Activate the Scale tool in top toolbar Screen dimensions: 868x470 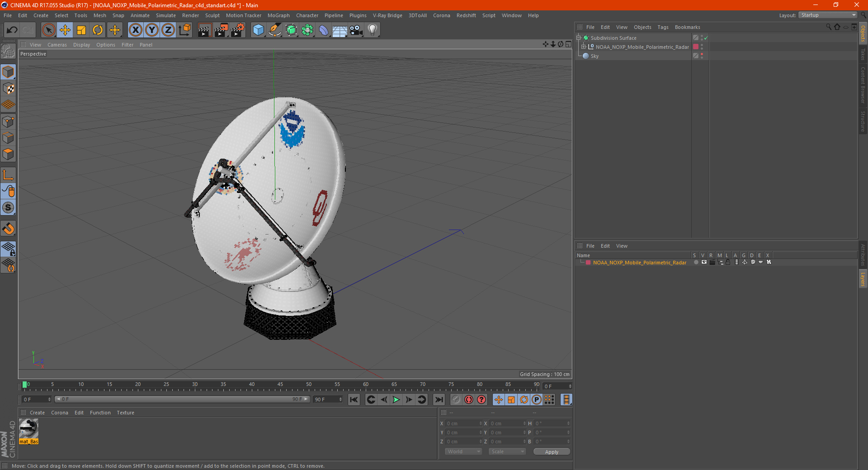[81, 30]
